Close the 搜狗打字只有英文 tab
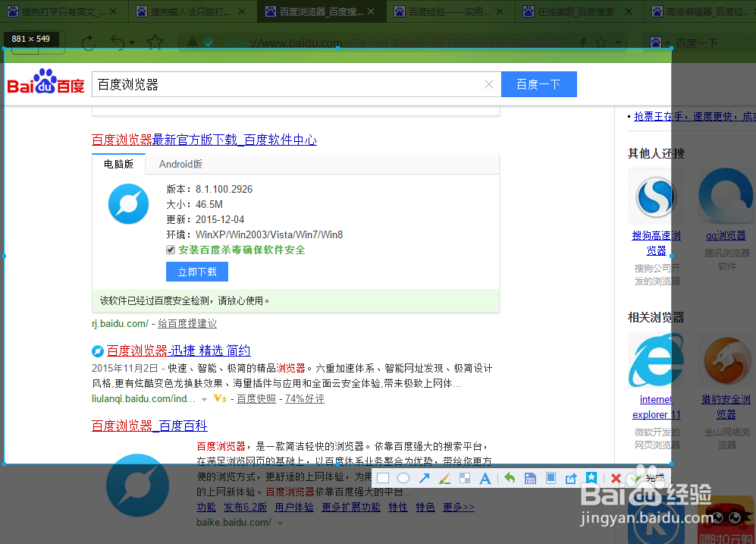 [x=113, y=11]
